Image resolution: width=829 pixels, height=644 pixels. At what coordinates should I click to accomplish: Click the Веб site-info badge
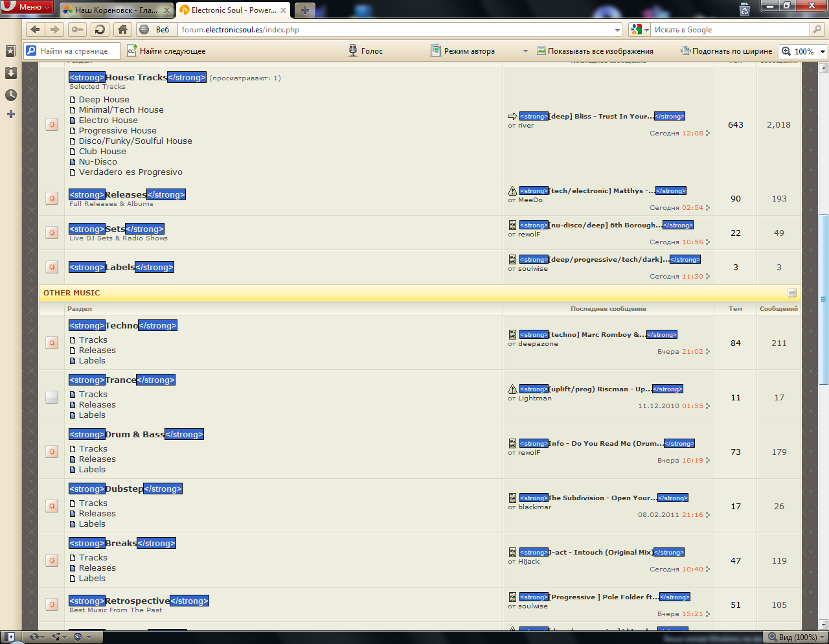click(155, 29)
